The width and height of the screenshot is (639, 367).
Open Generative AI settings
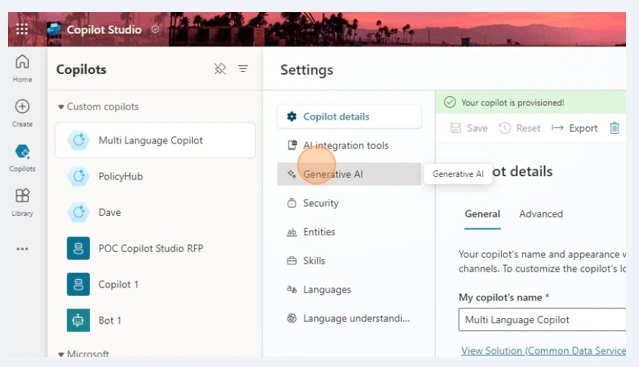pos(349,174)
